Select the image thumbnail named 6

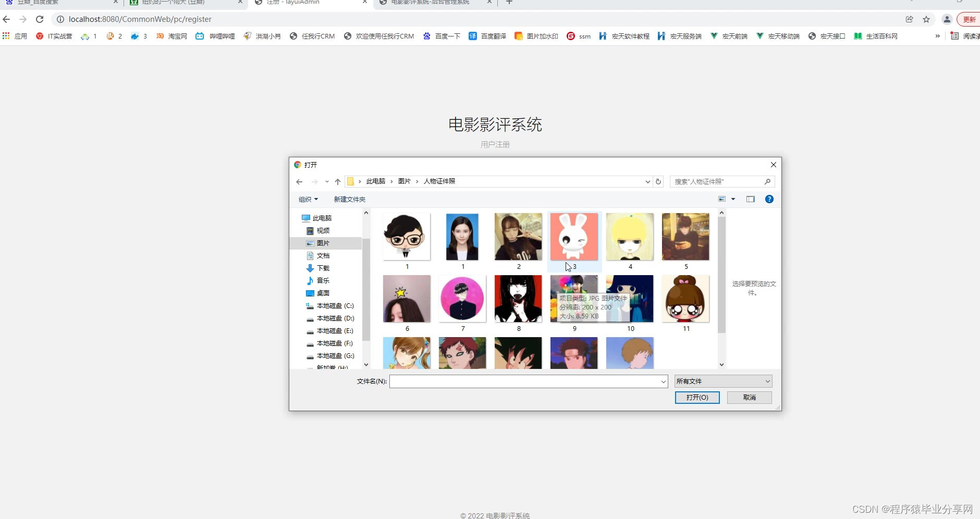pos(407,299)
